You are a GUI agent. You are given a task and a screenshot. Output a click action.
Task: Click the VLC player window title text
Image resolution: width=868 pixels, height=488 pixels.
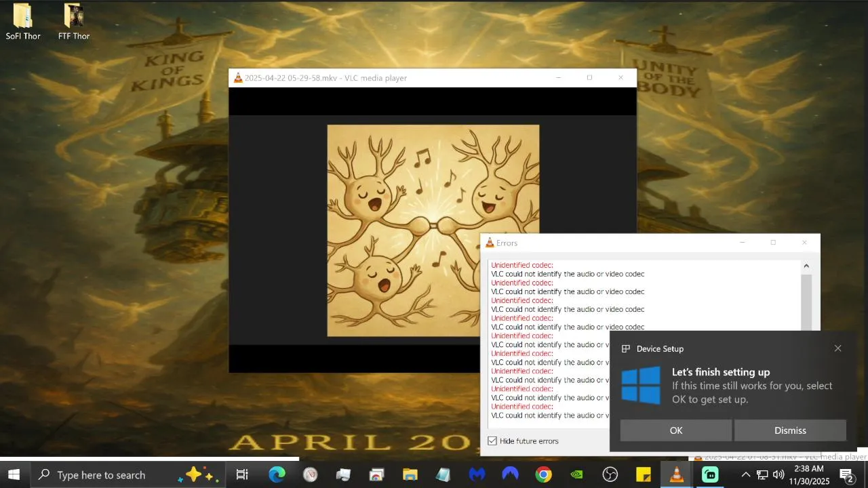click(x=325, y=78)
